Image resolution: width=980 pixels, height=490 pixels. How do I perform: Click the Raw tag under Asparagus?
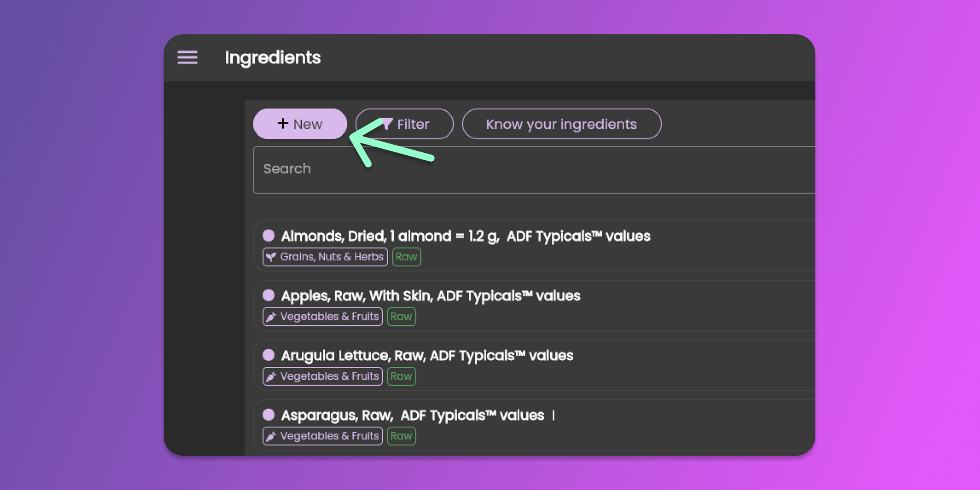pos(401,436)
